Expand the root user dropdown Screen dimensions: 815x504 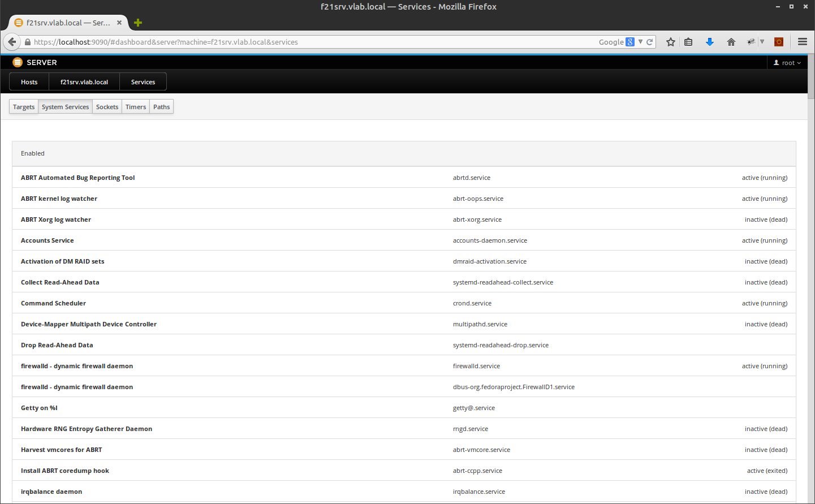coord(787,63)
